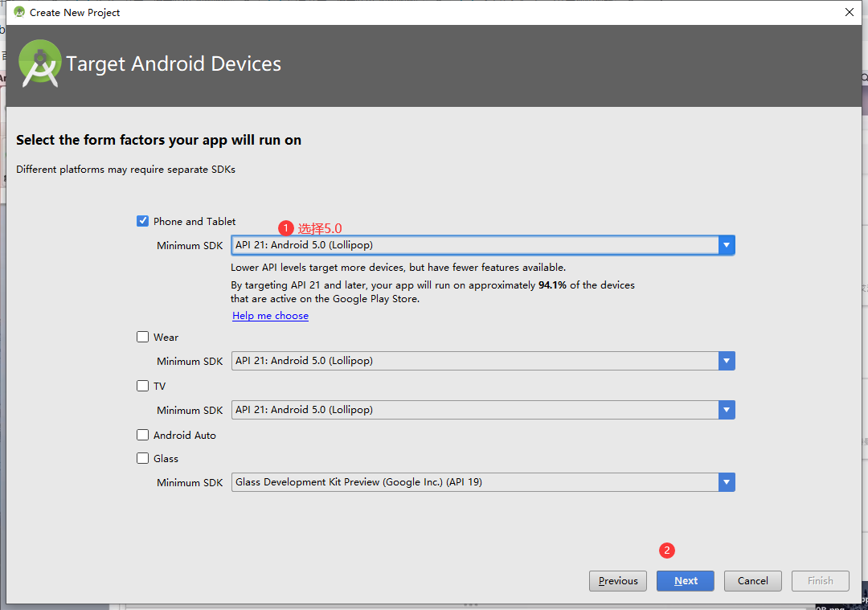
Task: Open Phone and Tablet Minimum SDK dropdown arrow
Action: (x=727, y=245)
